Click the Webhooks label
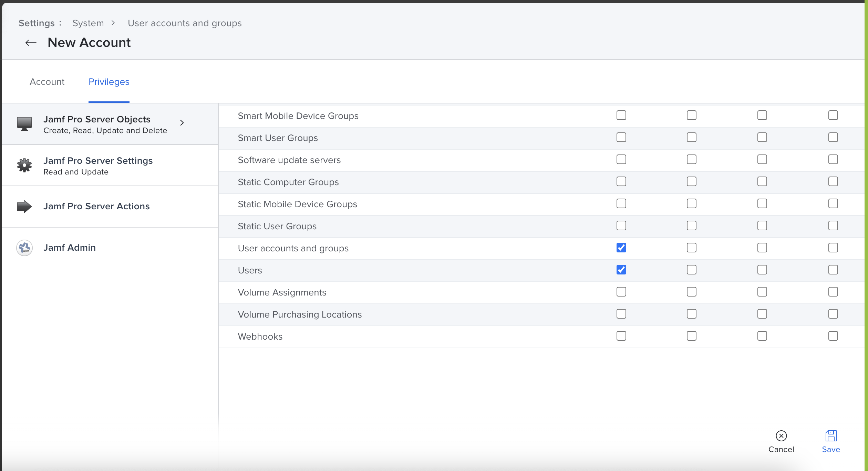 coord(260,337)
